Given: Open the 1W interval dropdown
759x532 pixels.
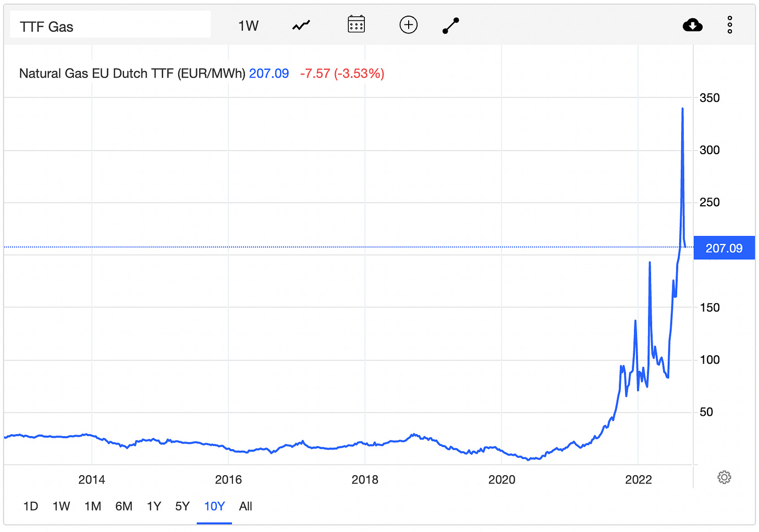Looking at the screenshot, I should click(x=248, y=26).
